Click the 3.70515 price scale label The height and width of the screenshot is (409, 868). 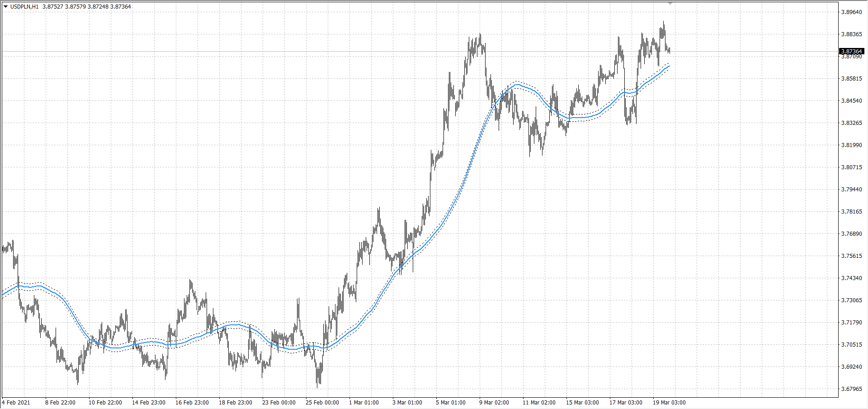(x=851, y=345)
